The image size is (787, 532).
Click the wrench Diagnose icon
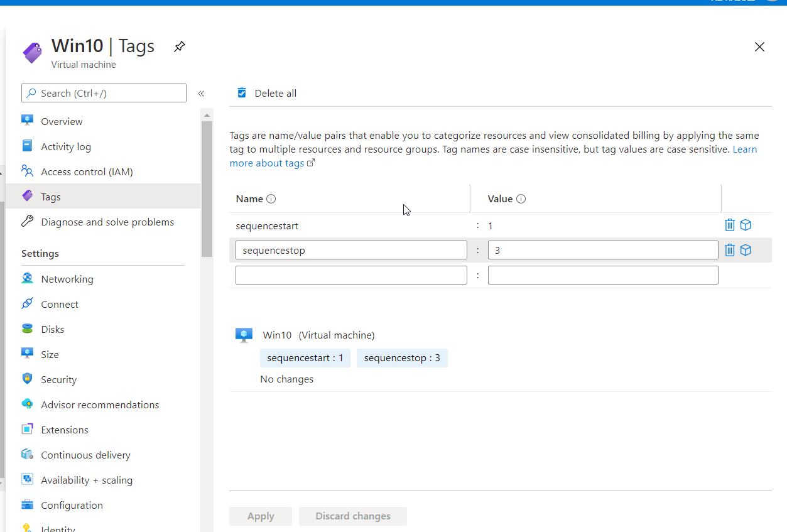[27, 221]
